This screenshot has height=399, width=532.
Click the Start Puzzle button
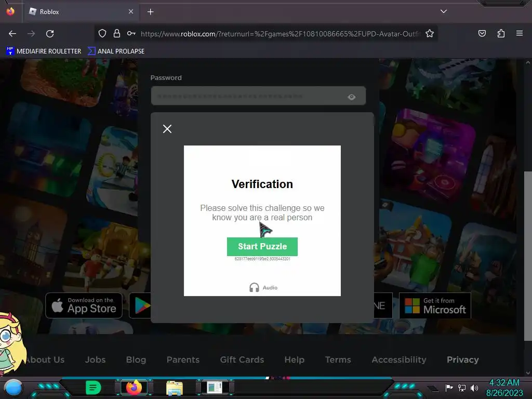pos(262,247)
